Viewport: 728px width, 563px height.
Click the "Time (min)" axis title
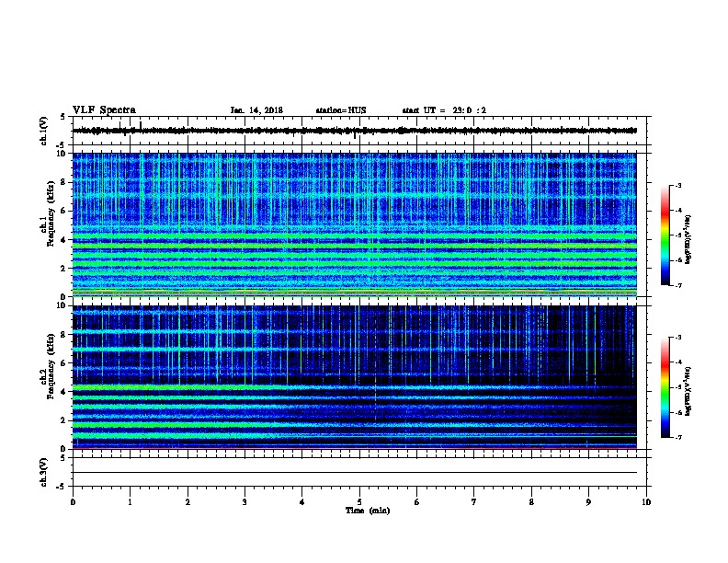click(368, 511)
